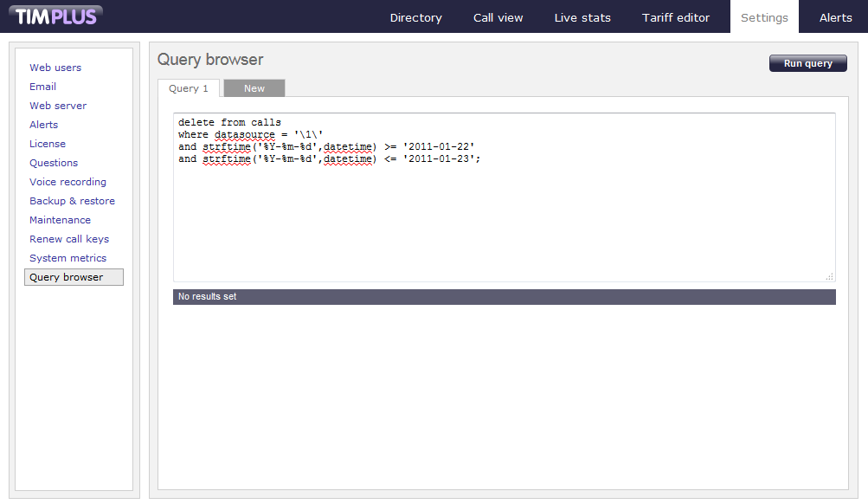
Task: Open Backup & restore settings
Action: click(x=72, y=201)
